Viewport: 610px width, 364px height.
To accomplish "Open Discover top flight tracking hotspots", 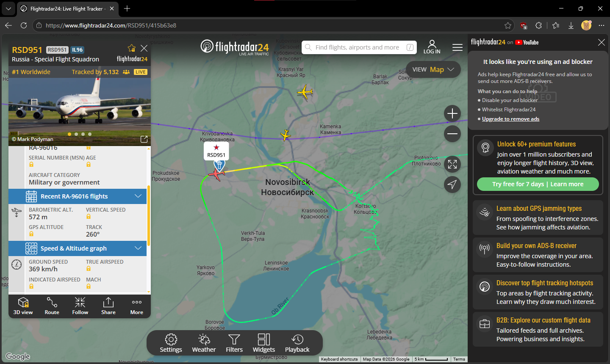I will tap(538, 292).
